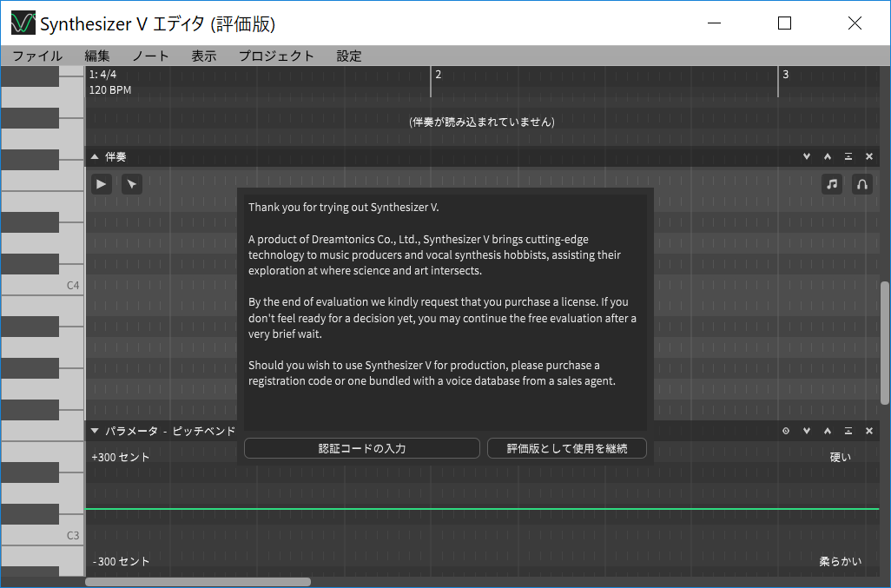Click the clock icon in the パラメータ panel header
Viewport: 891px width, 588px height.
[786, 431]
